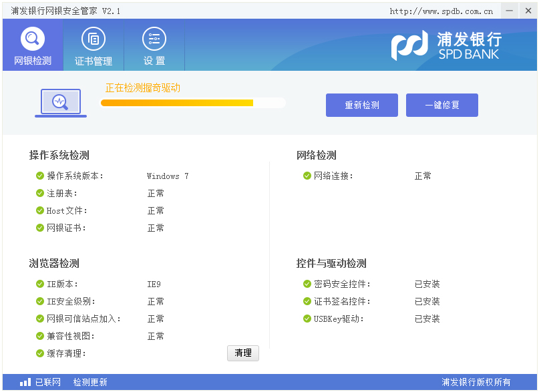This screenshot has height=392, width=539.
Task: Open the 设置 settings tab
Action: [x=154, y=45]
